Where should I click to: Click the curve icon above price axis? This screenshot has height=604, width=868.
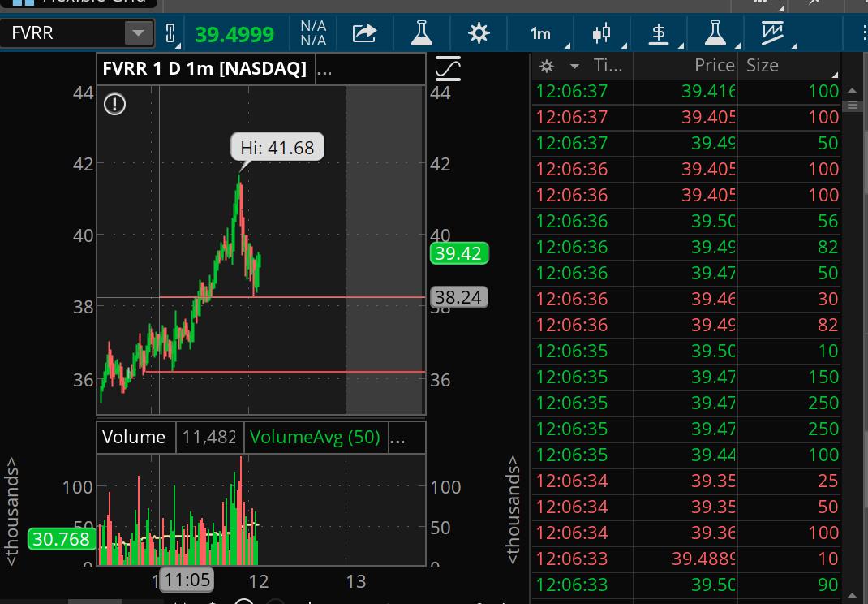click(448, 69)
